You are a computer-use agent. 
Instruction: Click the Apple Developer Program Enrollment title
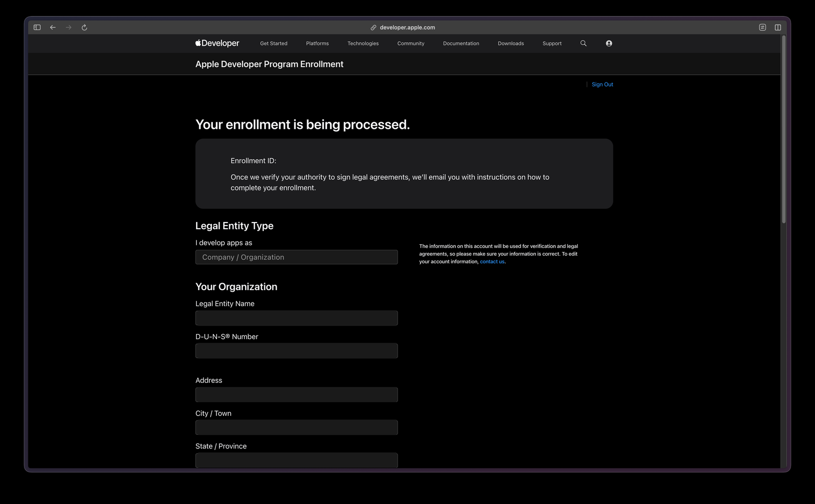tap(269, 64)
